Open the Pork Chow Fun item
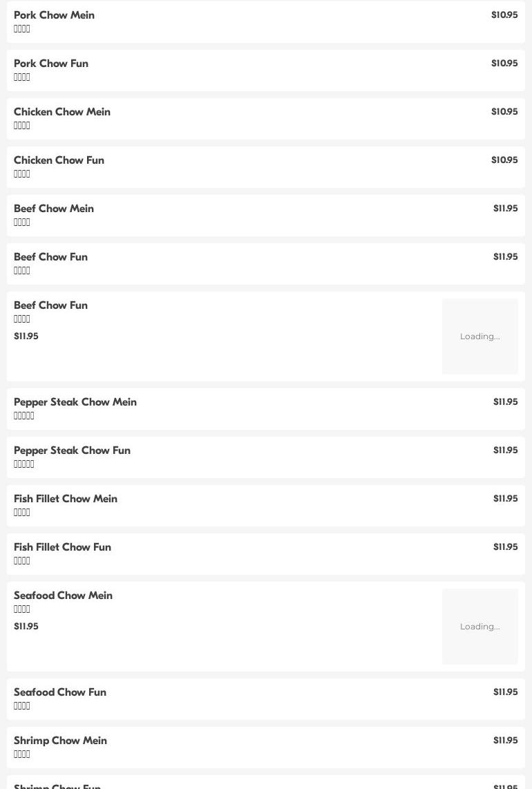Image resolution: width=532 pixels, height=789 pixels. (266, 70)
